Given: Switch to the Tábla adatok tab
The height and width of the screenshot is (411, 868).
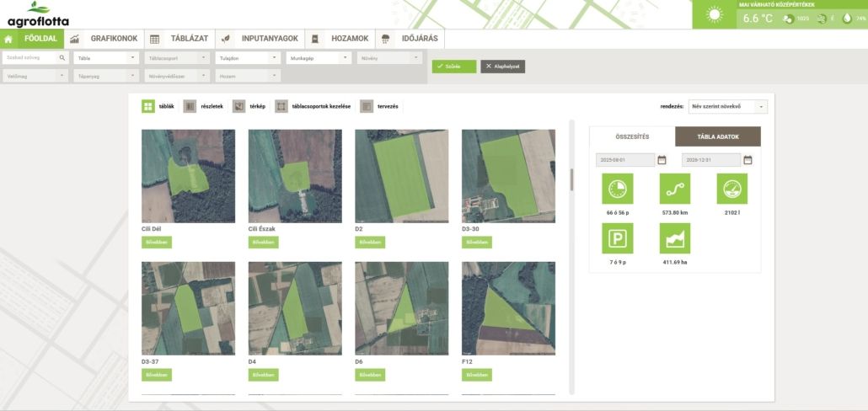Looking at the screenshot, I should point(717,136).
